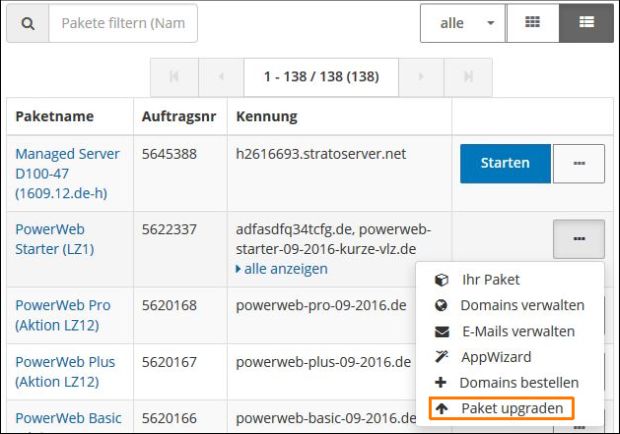The width and height of the screenshot is (620, 434).
Task: Switch to list view
Action: click(x=586, y=23)
